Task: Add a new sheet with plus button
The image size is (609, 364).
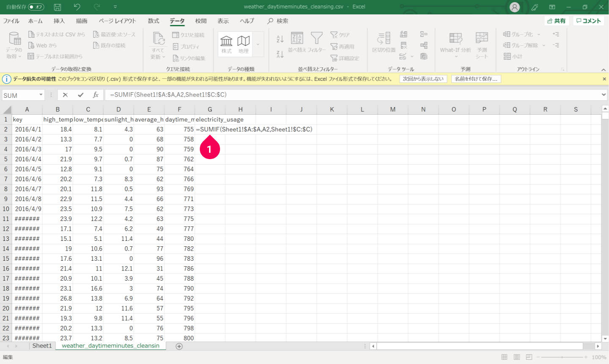Action: click(179, 346)
